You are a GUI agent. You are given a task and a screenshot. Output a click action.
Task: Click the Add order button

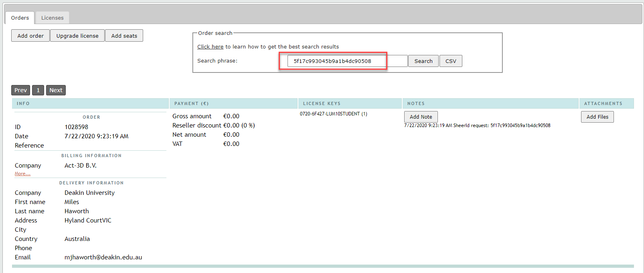pos(30,36)
